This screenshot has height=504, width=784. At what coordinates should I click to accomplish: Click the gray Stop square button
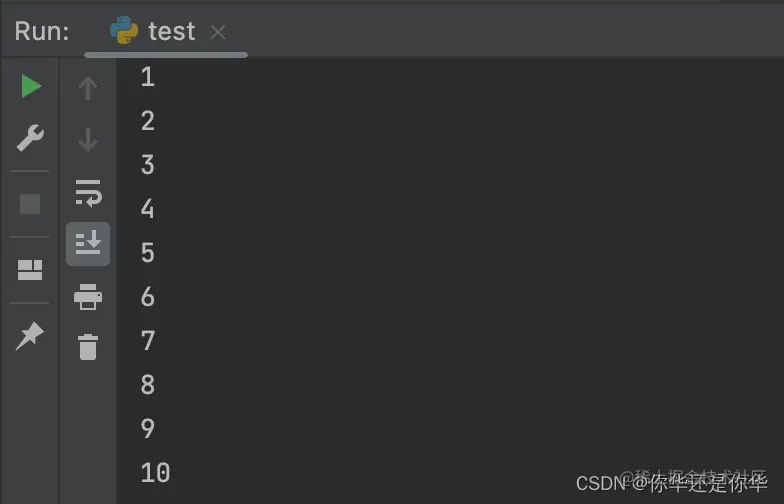[x=30, y=204]
